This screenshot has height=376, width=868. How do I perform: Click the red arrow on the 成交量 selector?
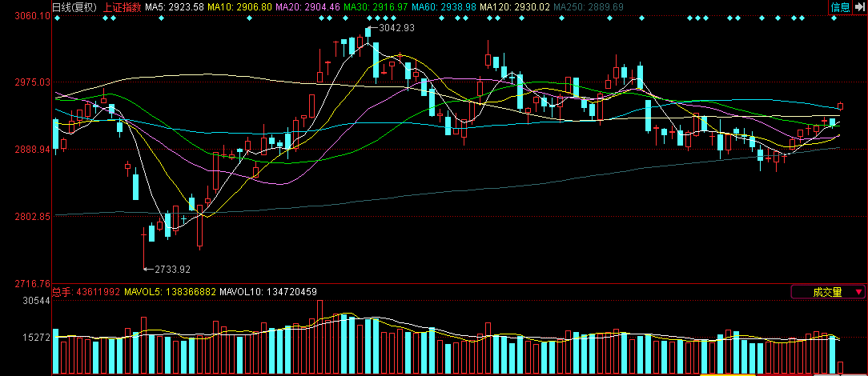pos(858,292)
